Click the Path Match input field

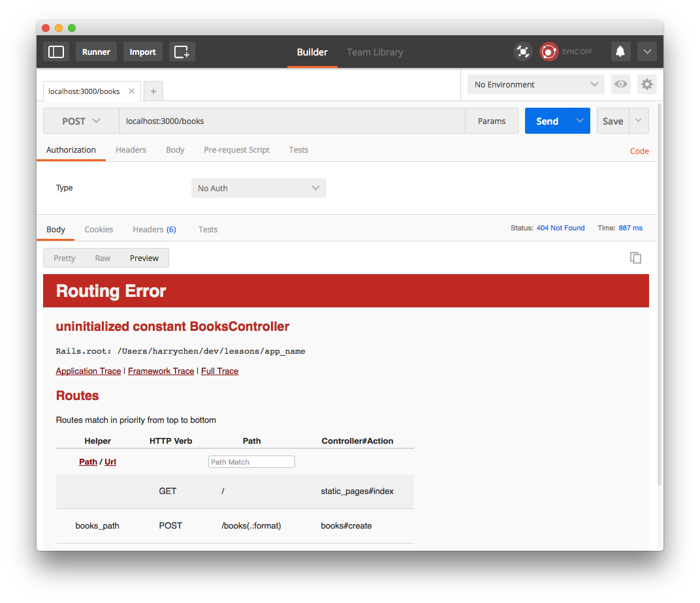tap(251, 461)
